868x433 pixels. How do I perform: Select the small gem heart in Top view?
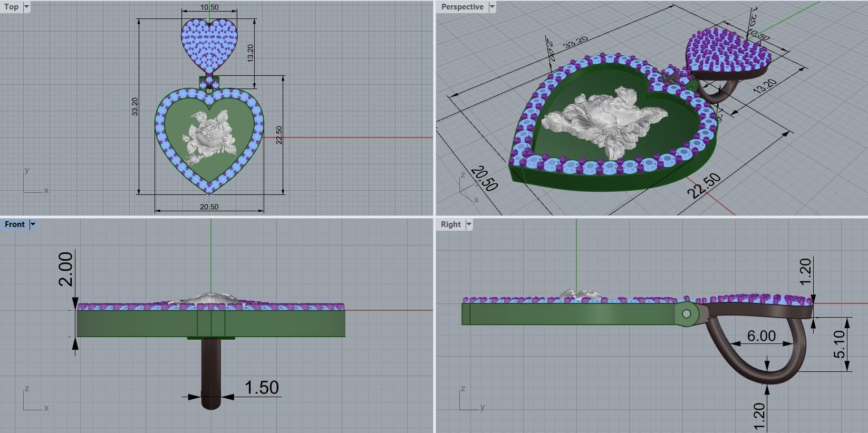[209, 46]
